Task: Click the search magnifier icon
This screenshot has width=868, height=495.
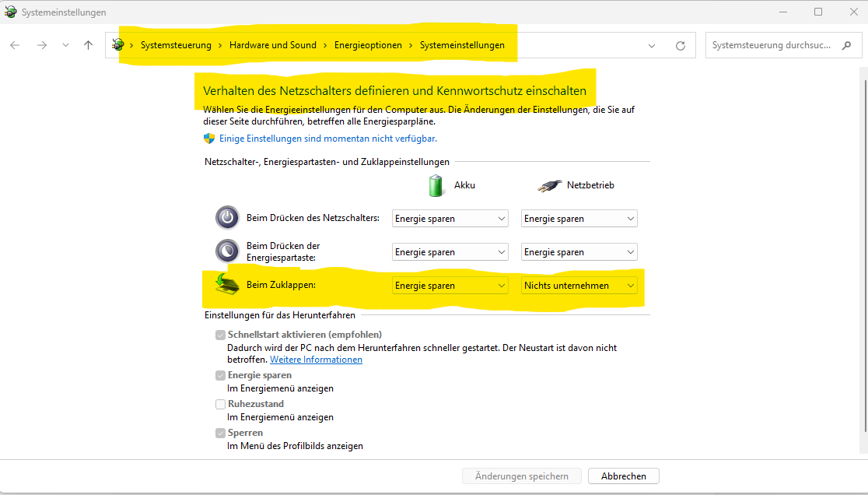Action: tap(846, 45)
